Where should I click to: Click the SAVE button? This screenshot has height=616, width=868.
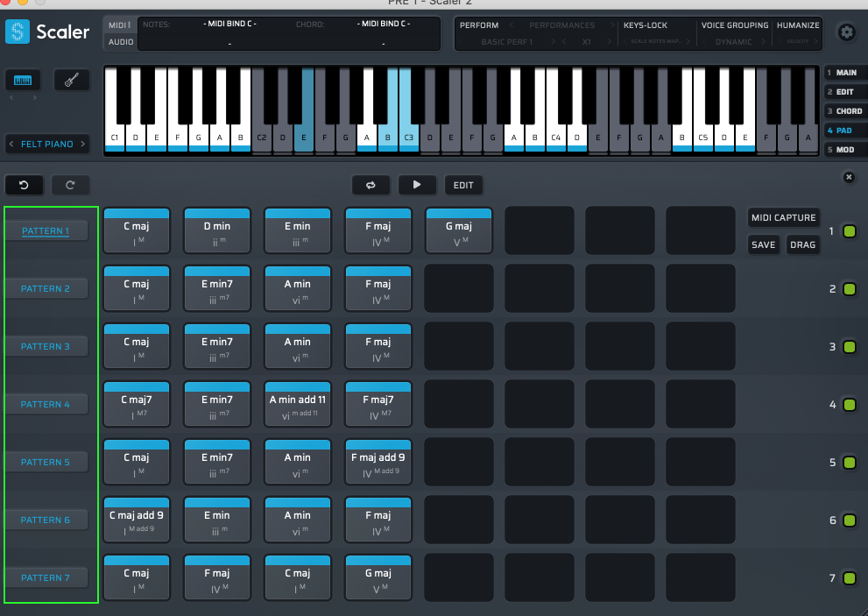click(764, 244)
